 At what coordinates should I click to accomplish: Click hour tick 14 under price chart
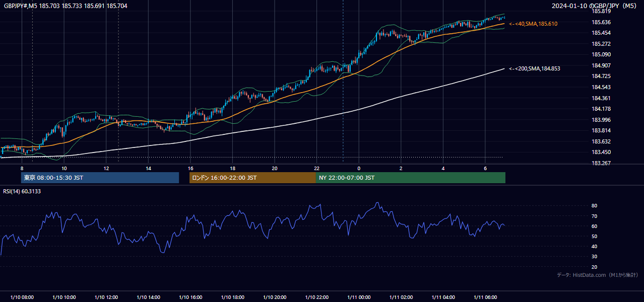(148, 168)
